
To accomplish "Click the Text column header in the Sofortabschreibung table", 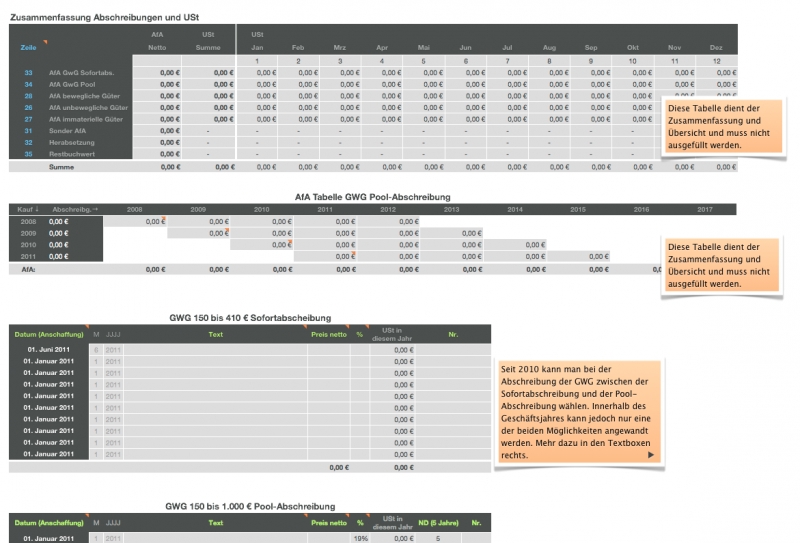I will pos(215,333).
